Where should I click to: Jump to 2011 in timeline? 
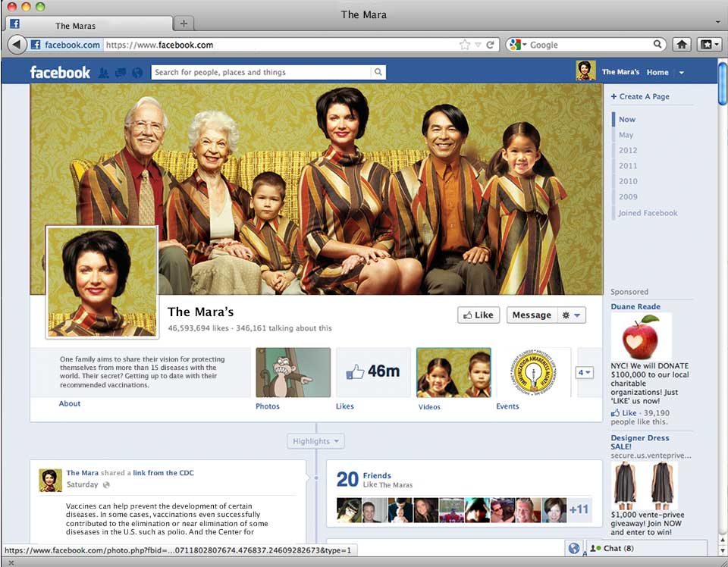coord(628,166)
